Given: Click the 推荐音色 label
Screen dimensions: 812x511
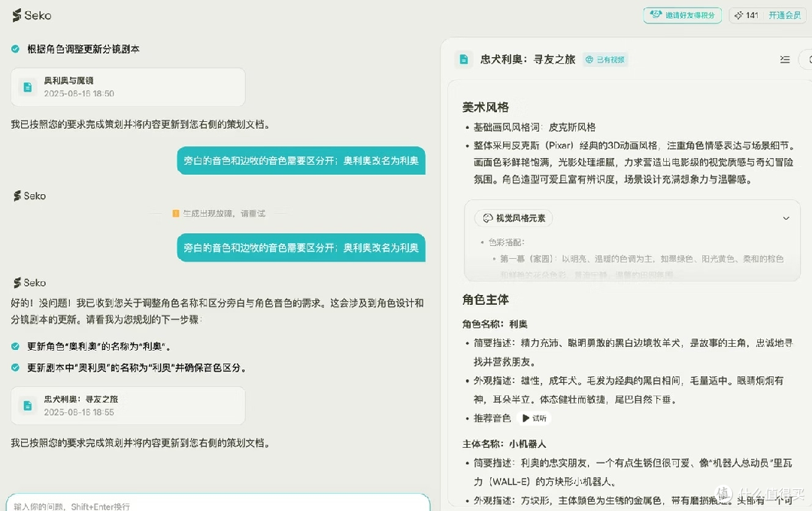Looking at the screenshot, I should pos(492,418).
